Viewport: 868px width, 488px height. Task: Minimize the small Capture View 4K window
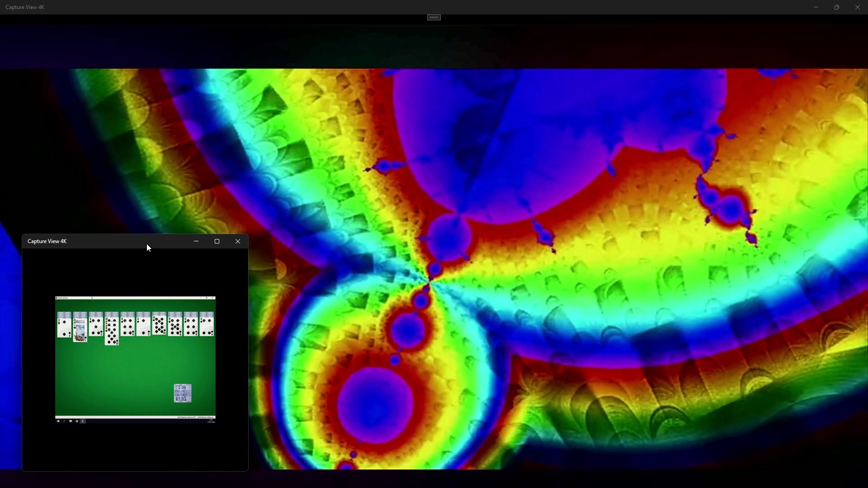tap(196, 241)
